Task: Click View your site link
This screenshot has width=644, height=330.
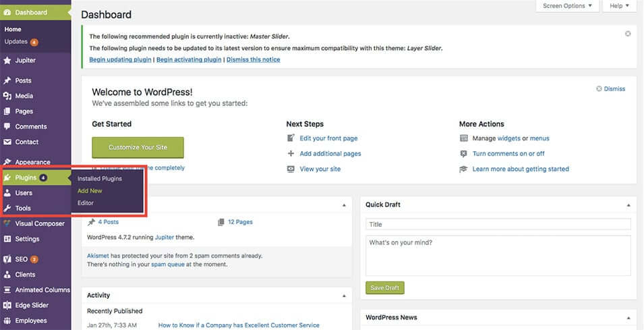Action: tap(320, 169)
